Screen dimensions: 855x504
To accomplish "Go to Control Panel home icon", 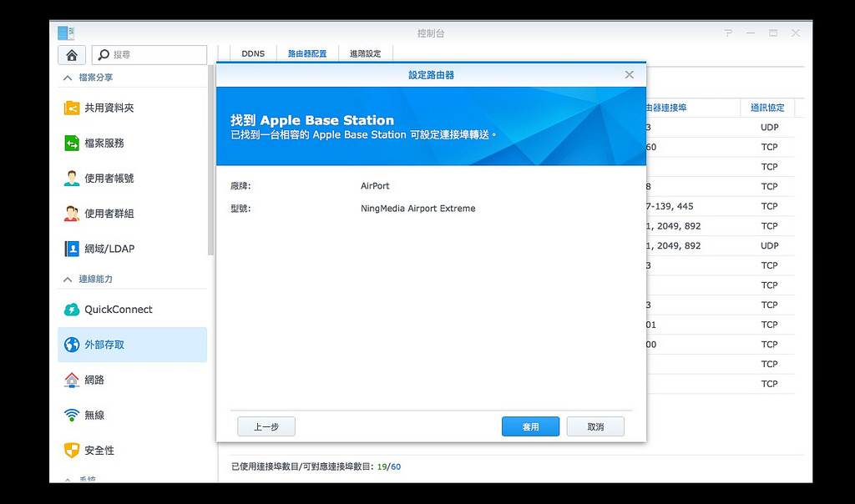I will pyautogui.click(x=72, y=55).
